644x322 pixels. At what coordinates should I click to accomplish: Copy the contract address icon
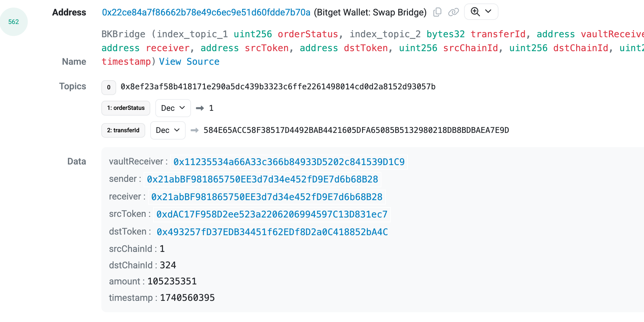[x=437, y=12]
